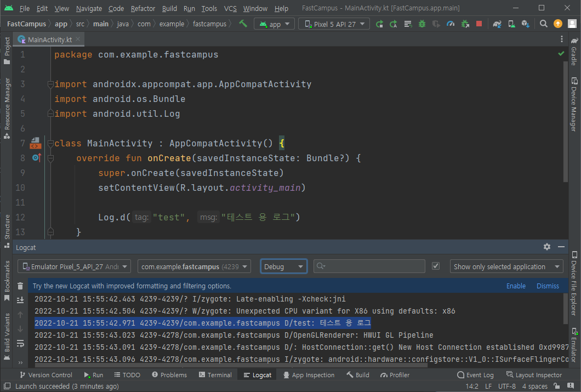
Task: Click the Debug app bug icon
Action: (x=421, y=24)
